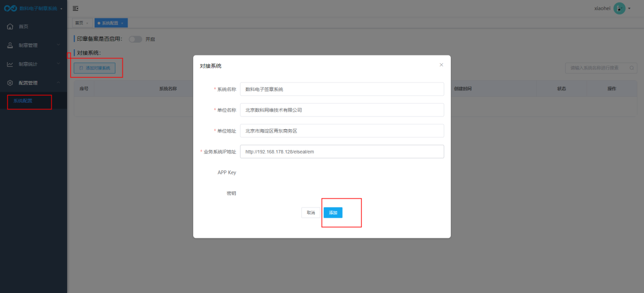Click the 数科电子制章系统 infinity logo
Image resolution: width=644 pixels, height=293 pixels.
click(x=10, y=8)
